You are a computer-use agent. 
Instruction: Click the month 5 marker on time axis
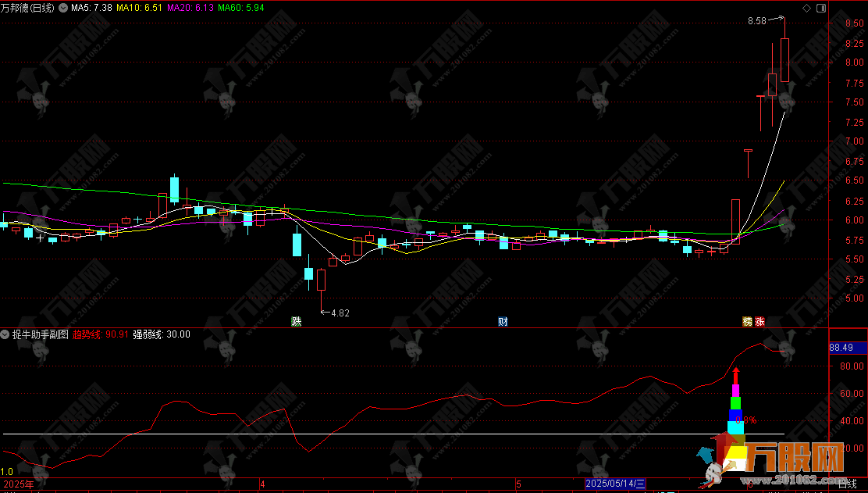coord(519,484)
